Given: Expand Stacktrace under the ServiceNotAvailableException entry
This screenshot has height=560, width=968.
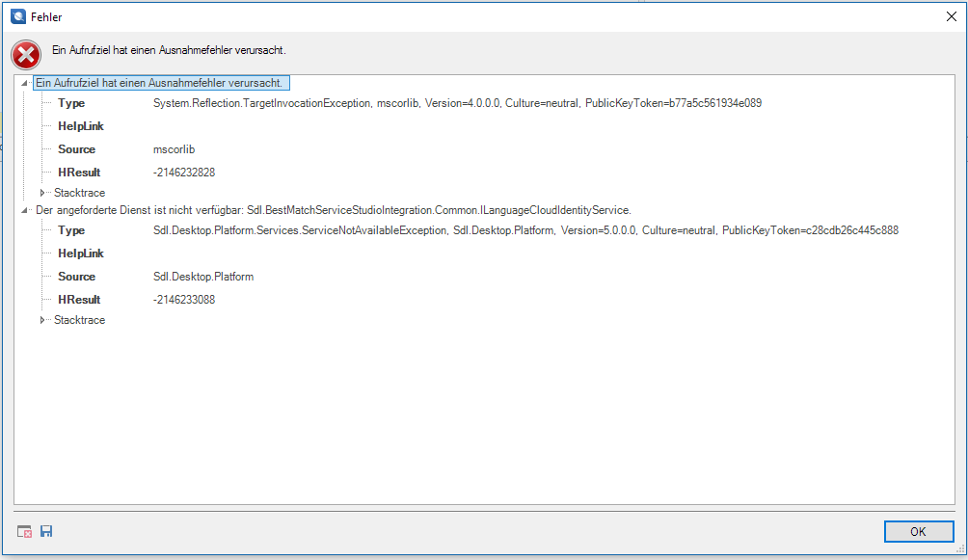Looking at the screenshot, I should point(42,320).
